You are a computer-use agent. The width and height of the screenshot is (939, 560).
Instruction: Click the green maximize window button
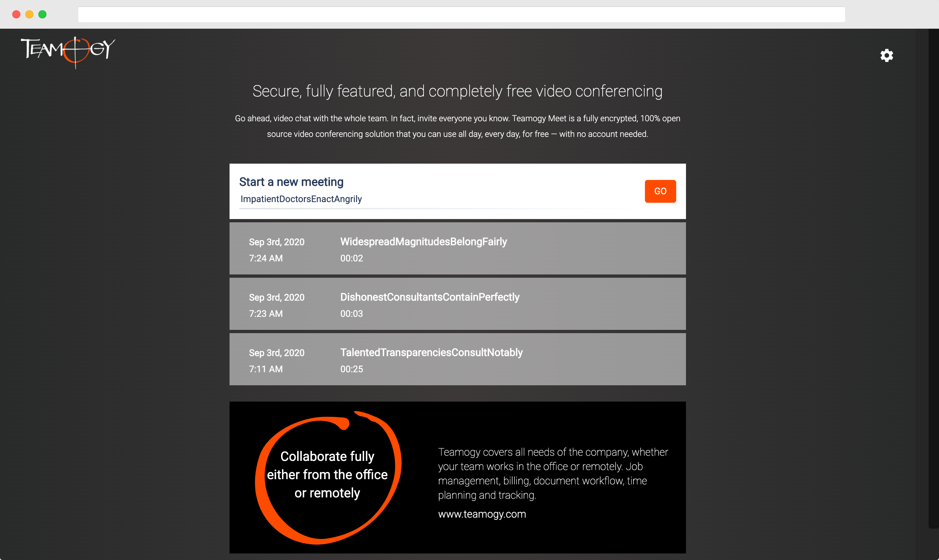pyautogui.click(x=43, y=14)
